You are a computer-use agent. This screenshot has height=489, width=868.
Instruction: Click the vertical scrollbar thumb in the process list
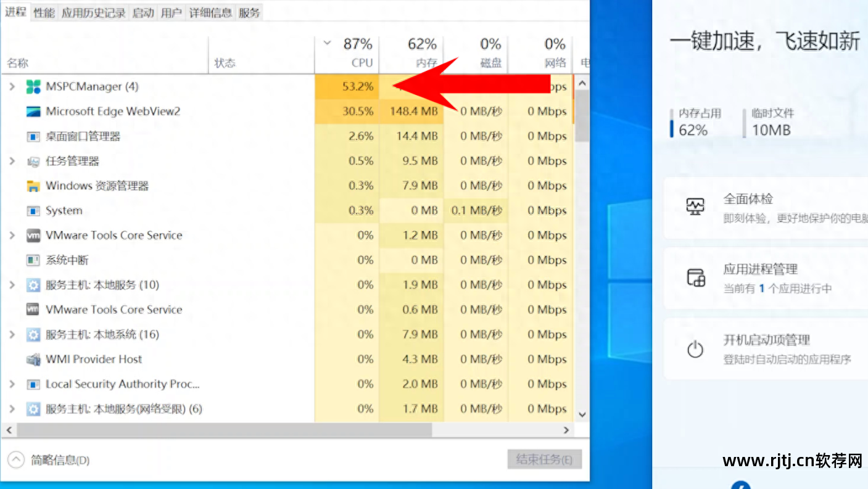582,116
